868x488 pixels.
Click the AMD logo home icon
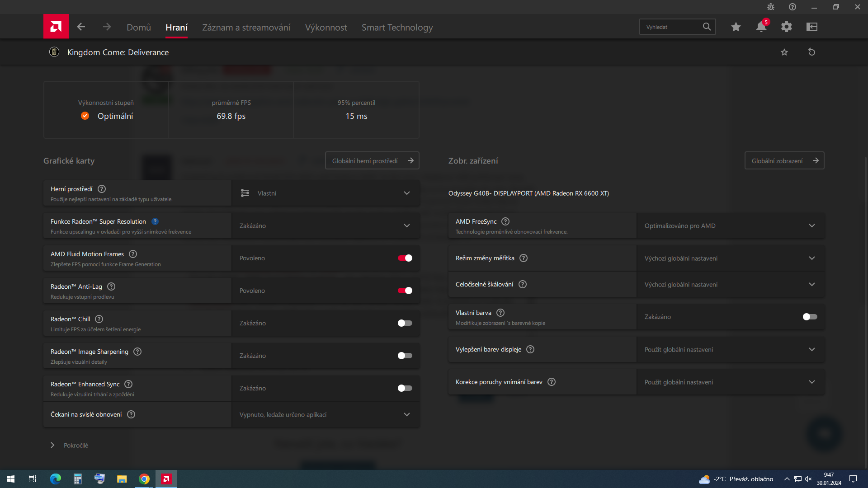(x=56, y=27)
